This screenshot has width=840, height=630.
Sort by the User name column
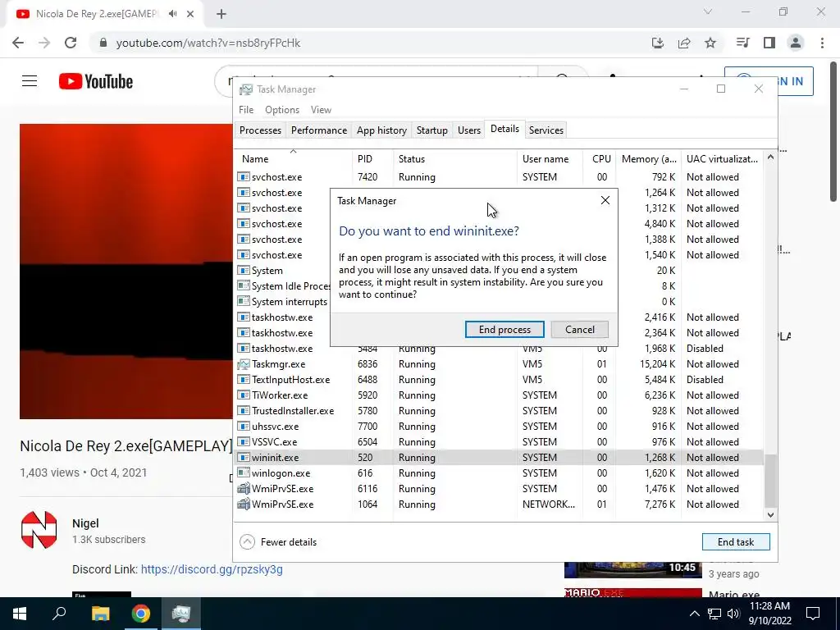[550, 158]
